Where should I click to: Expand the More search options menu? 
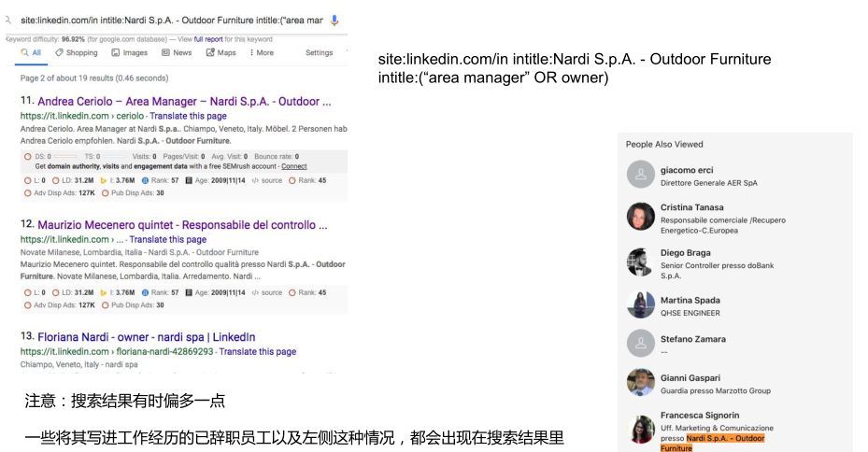tap(262, 52)
